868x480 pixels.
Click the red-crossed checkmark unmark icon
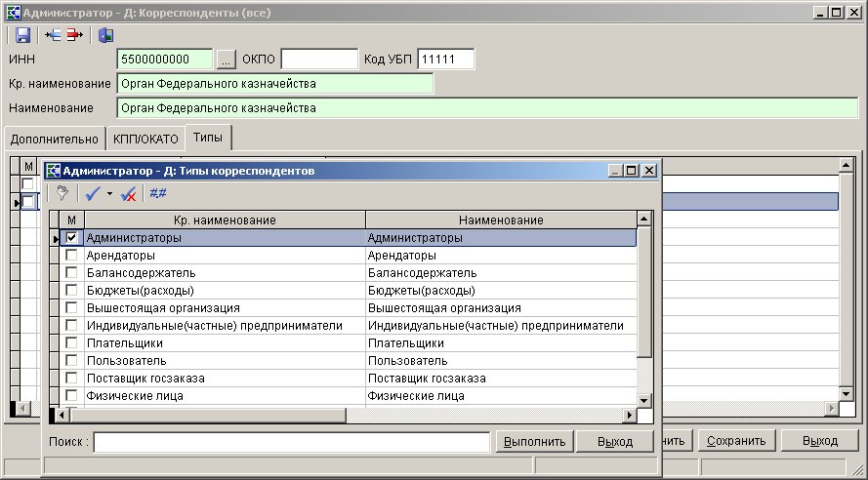(128, 193)
